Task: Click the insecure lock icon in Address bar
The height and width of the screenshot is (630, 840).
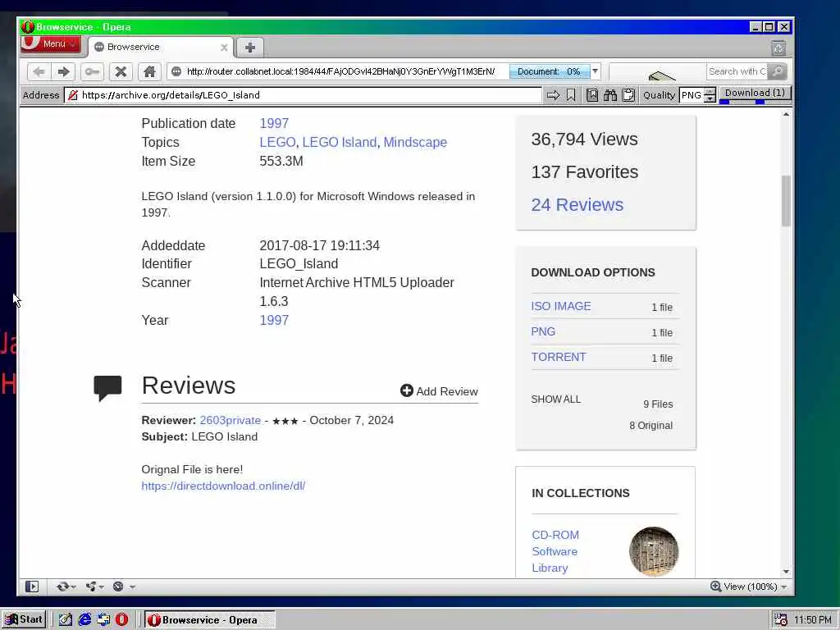Action: [73, 95]
